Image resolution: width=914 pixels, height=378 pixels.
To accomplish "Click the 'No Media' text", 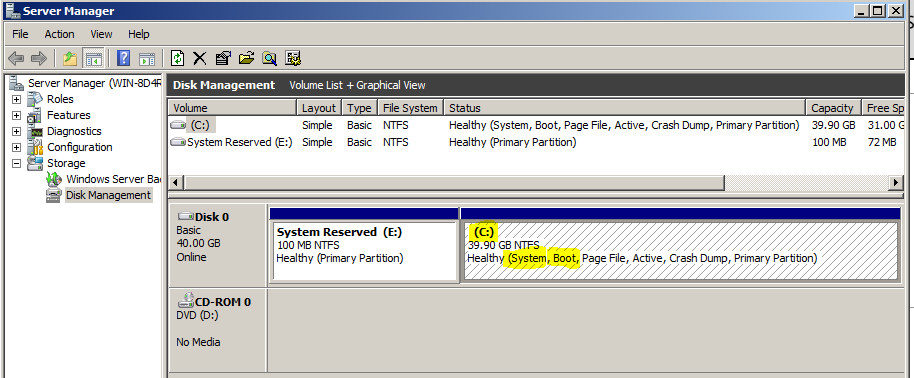I will point(198,342).
